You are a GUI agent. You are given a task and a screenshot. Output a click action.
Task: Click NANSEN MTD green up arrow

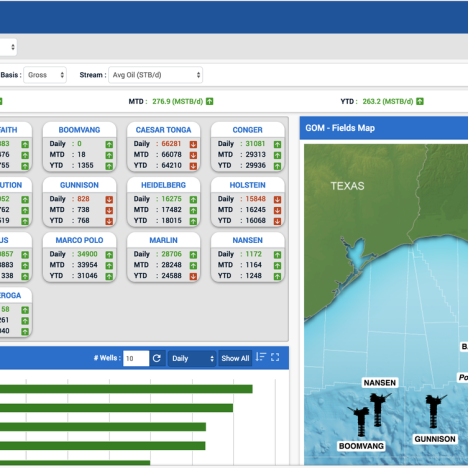pos(277,266)
